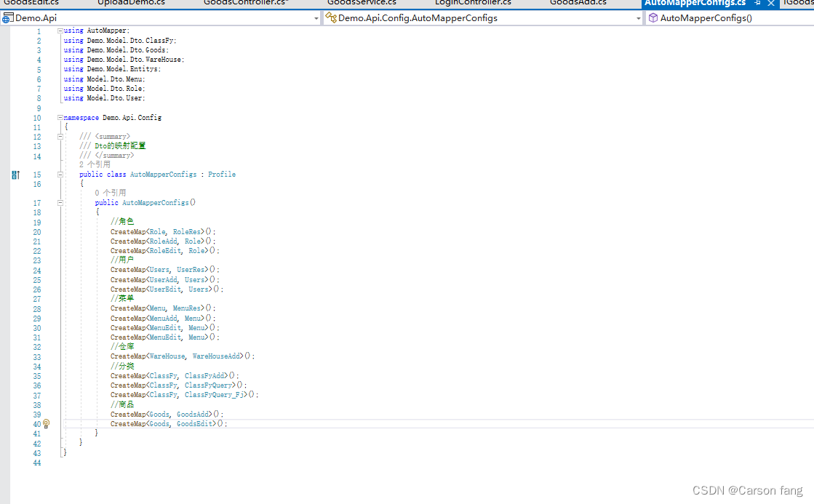
Task: Click the inheritance margin icon on line 15
Action: tap(15, 175)
